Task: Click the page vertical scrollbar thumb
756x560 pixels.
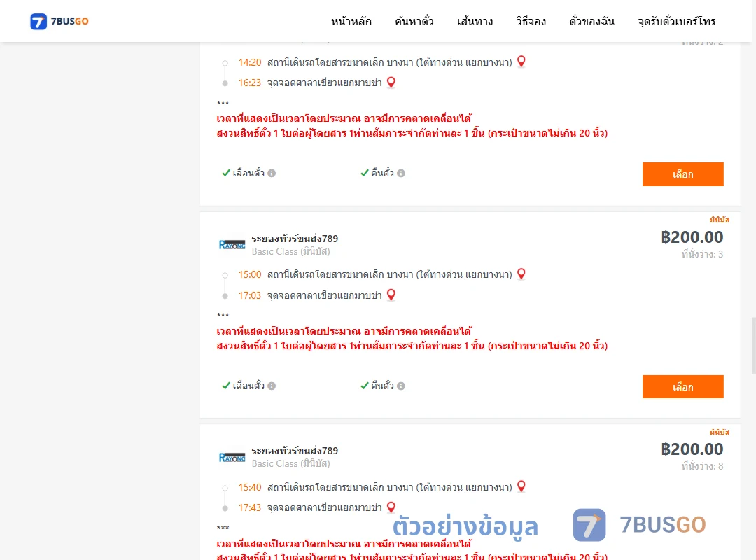Action: [x=754, y=345]
